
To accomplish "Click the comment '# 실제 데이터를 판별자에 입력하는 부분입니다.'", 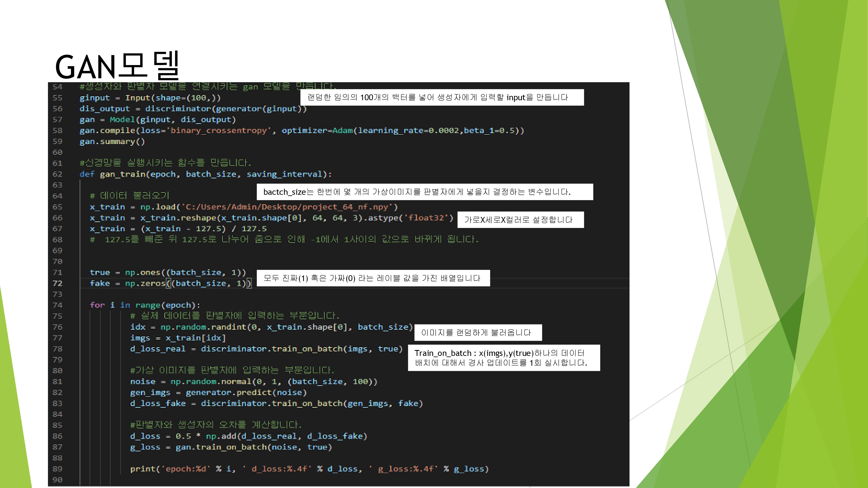I will [235, 316].
